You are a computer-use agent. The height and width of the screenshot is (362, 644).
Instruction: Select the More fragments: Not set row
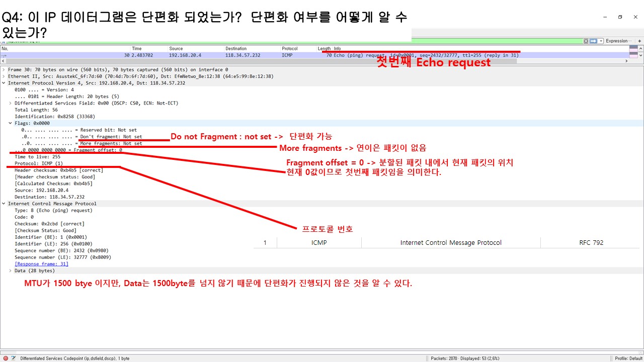(82, 143)
